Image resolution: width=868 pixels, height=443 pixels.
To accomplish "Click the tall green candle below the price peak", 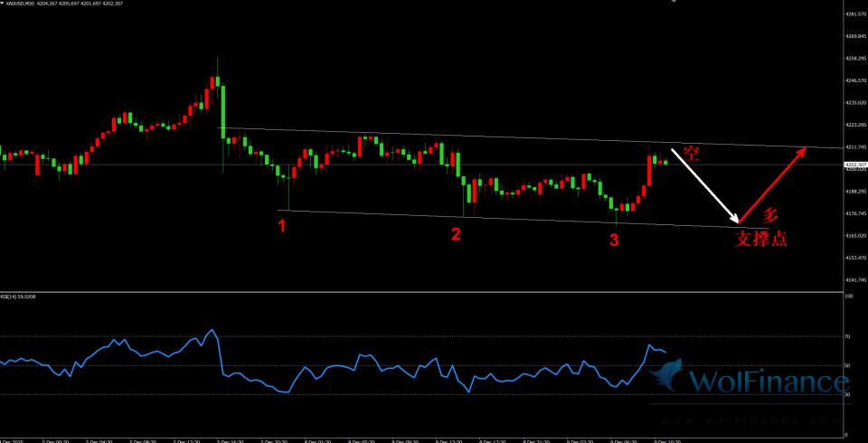I will point(222,111).
